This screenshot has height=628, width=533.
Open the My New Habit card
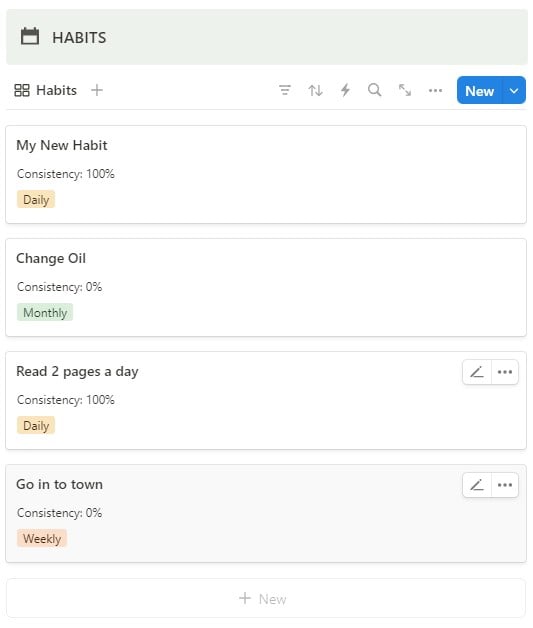coord(266,175)
